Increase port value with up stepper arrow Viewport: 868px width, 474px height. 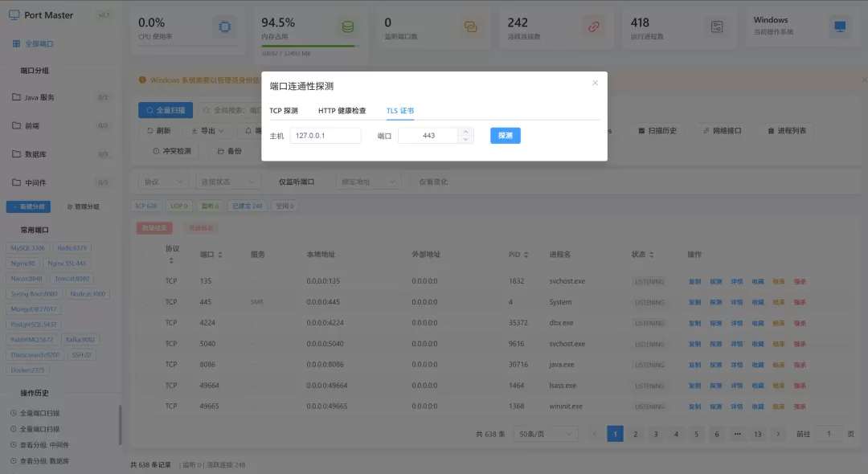click(x=465, y=132)
